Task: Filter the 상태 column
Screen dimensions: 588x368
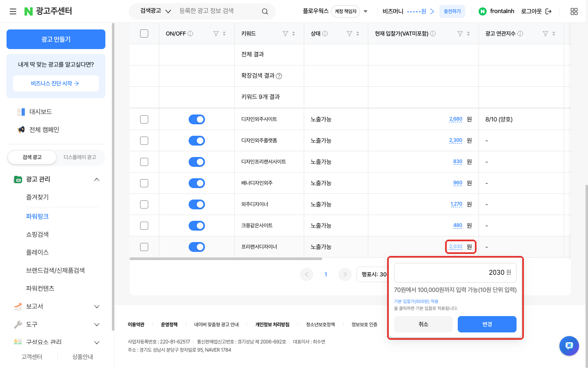Action: 350,34
